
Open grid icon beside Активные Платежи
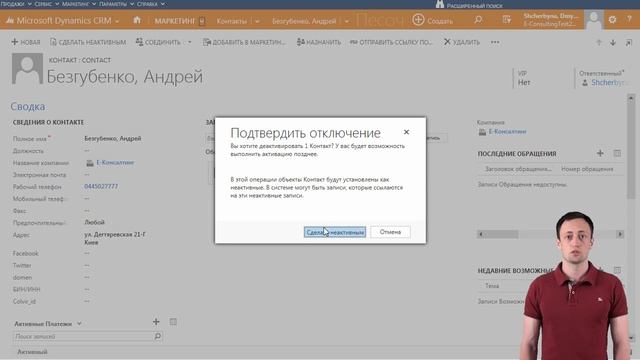[x=173, y=322]
